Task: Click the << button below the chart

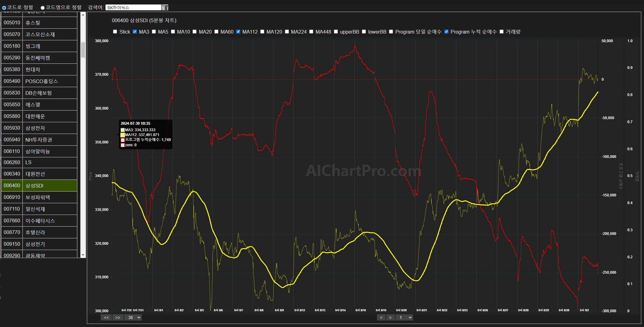Action: (x=106, y=317)
